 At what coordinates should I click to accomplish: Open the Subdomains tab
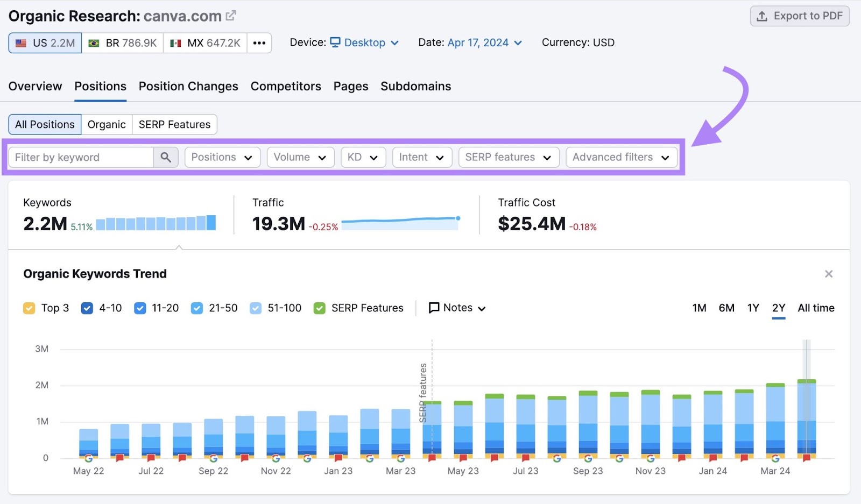(415, 86)
